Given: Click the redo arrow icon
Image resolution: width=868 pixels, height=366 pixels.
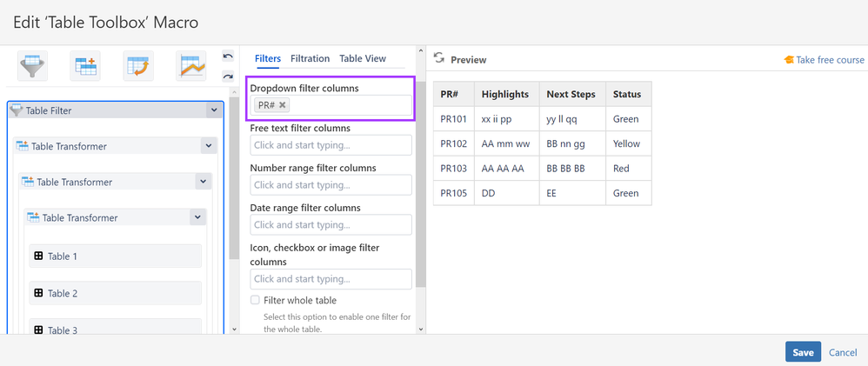Looking at the screenshot, I should (x=228, y=77).
